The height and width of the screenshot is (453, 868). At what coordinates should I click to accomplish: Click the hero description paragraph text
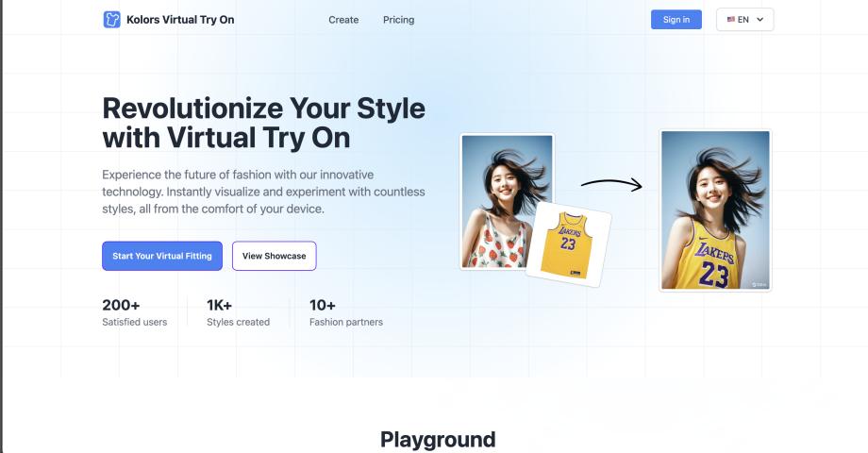[263, 192]
